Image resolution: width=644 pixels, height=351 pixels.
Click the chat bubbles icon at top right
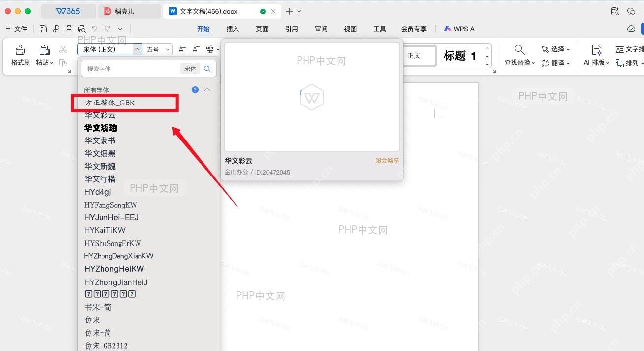click(x=631, y=11)
